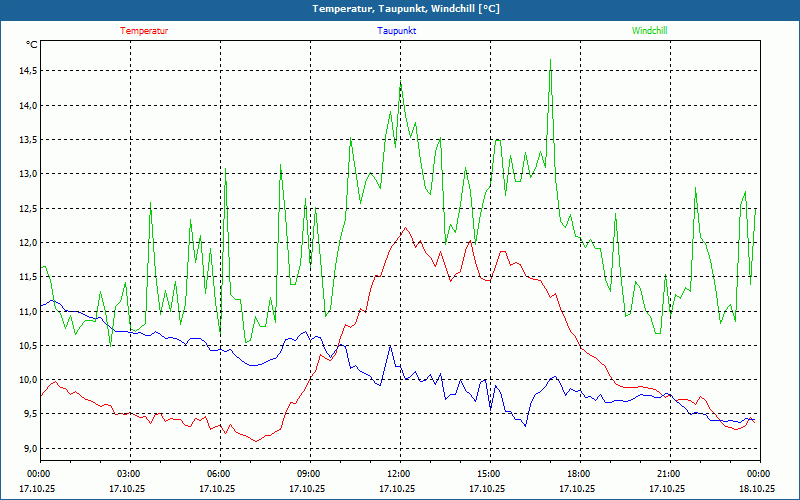Click the red Temperatur legend label
This screenshot has width=800, height=500.
coord(144,30)
